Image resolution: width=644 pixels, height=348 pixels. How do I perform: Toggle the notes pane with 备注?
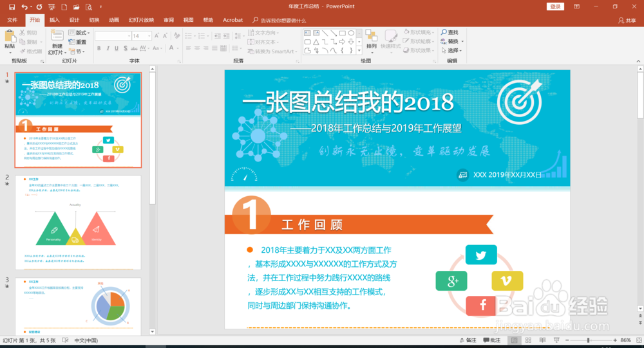point(468,340)
